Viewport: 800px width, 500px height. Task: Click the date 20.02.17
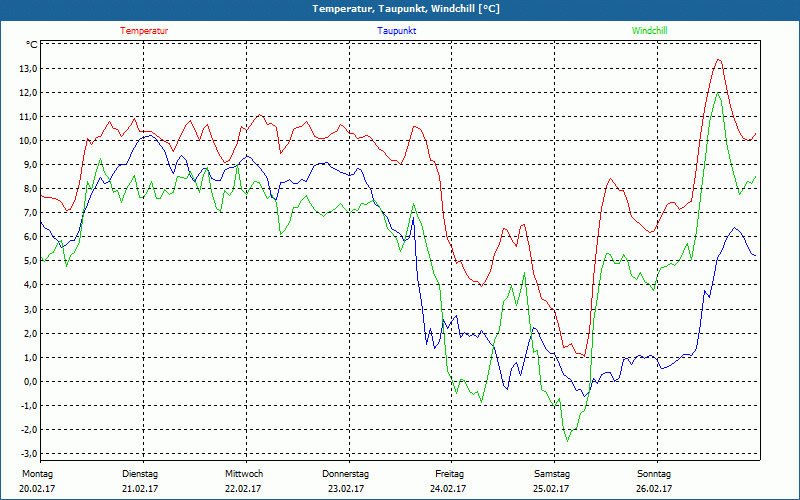click(37, 489)
